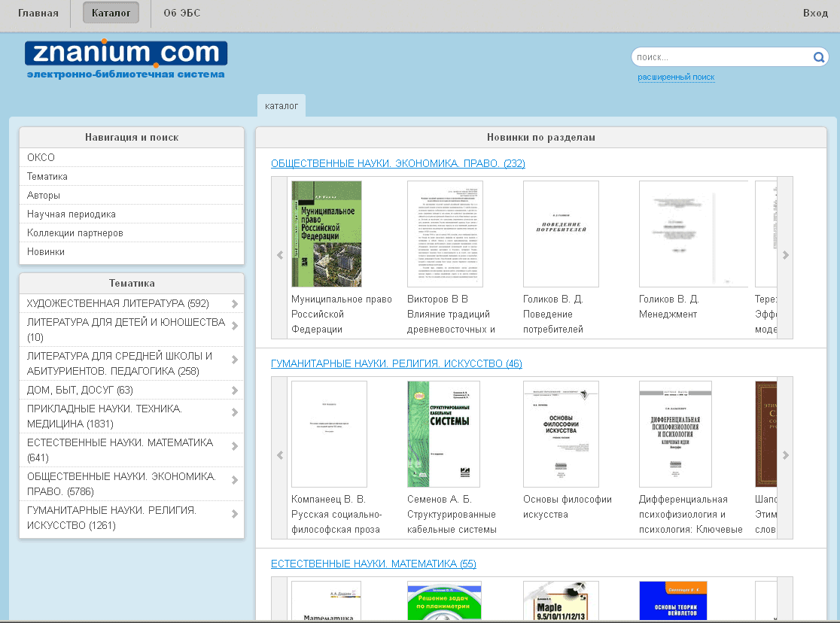This screenshot has width=840, height=623.
Task: Select ПРИКЛАДНЫЕ НАУКИ. ТЕХНИКА. МЕДИЦИНА (1831) text
Action: pos(105,416)
